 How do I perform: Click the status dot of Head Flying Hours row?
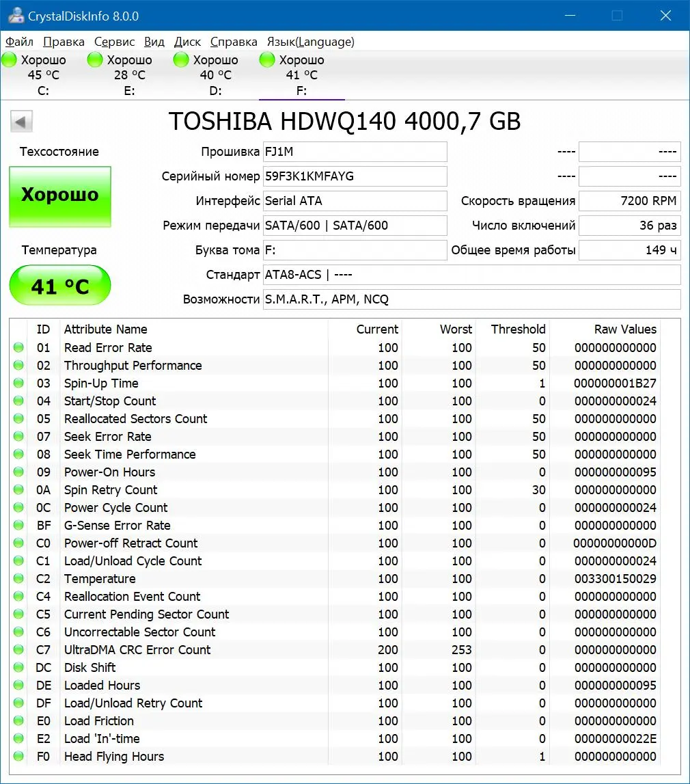(x=19, y=756)
